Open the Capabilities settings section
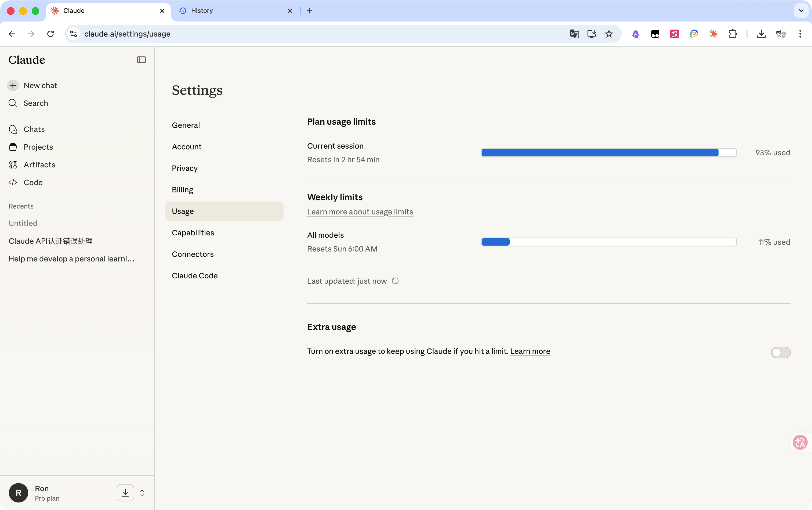The height and width of the screenshot is (510, 812). [x=193, y=233]
